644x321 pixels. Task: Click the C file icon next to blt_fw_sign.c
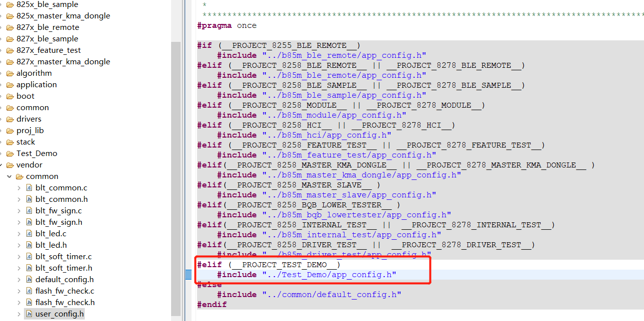[x=29, y=210]
